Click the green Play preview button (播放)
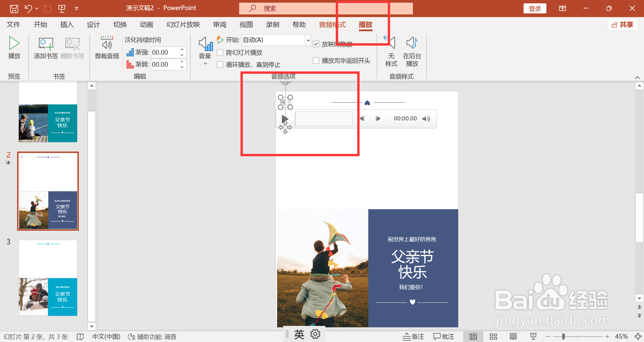Viewport: 644px width, 342px height. (x=14, y=48)
